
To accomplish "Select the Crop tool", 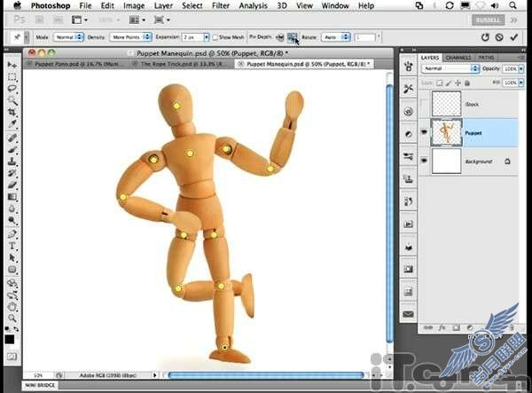I will coord(12,112).
